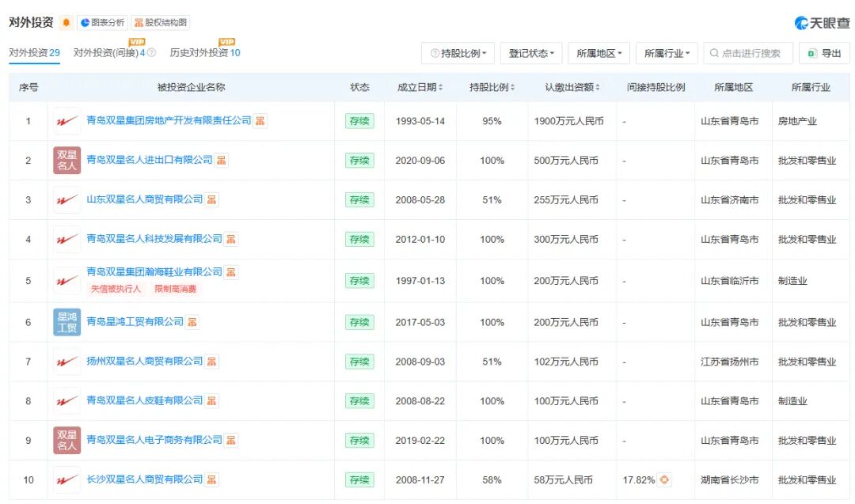855x504 pixels.
Task: Click 58万元人民币 amount cell
Action: pyautogui.click(x=564, y=480)
